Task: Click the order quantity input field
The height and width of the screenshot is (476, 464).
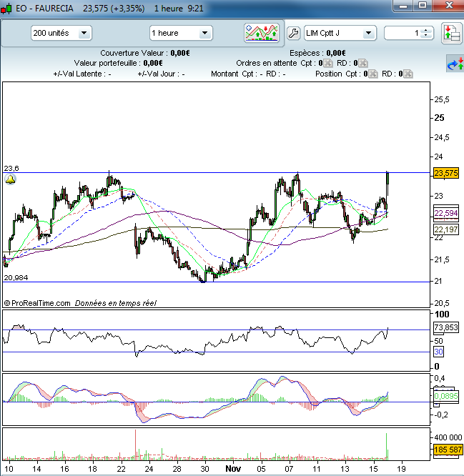Action: pyautogui.click(x=403, y=33)
